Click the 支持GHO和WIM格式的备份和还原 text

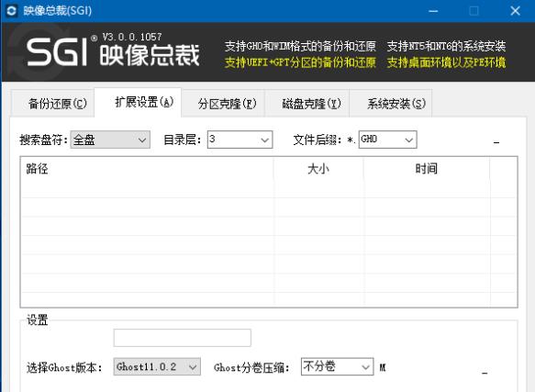click(x=300, y=46)
